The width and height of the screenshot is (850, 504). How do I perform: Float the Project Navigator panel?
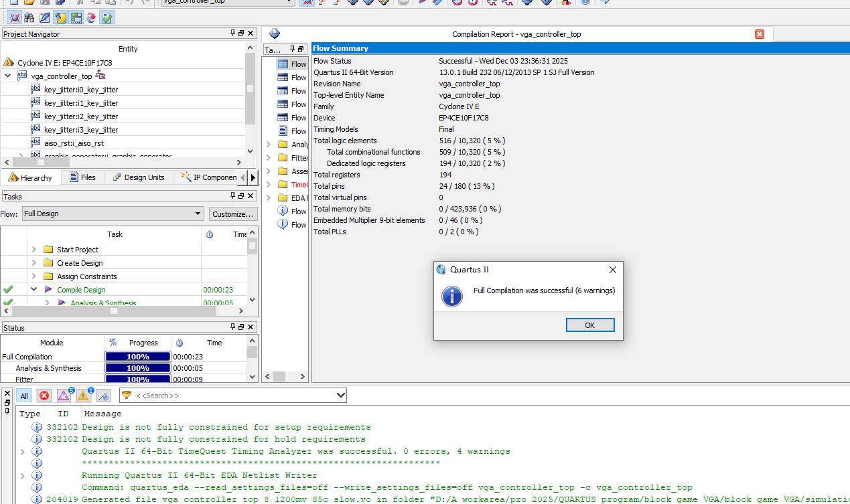[242, 33]
